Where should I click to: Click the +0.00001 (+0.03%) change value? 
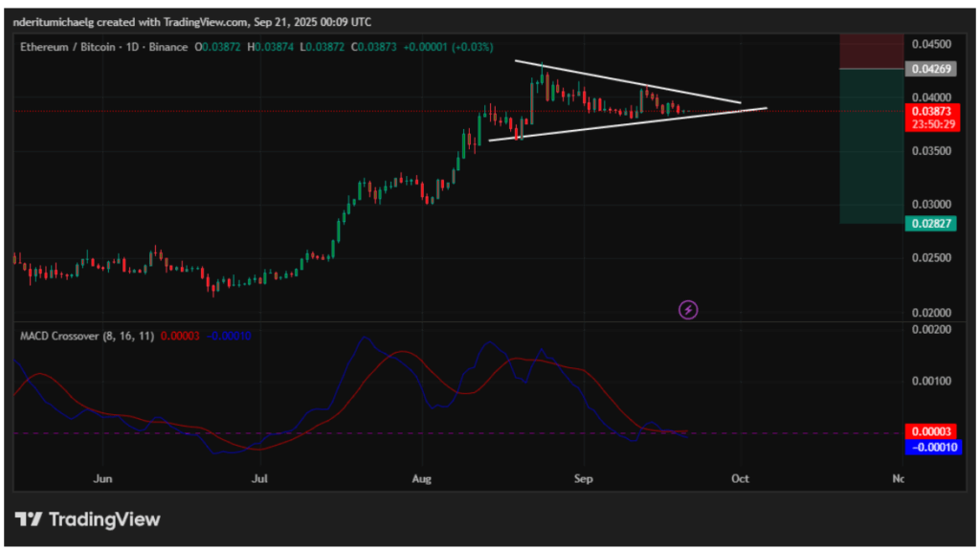(448, 47)
